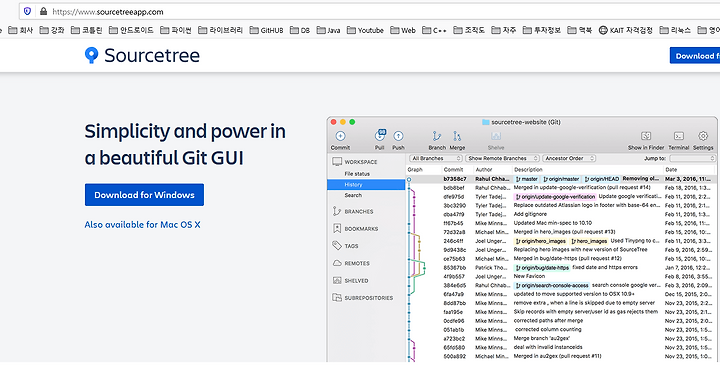The width and height of the screenshot is (720, 366).
Task: Select History in the sidebar
Action: coord(366,185)
